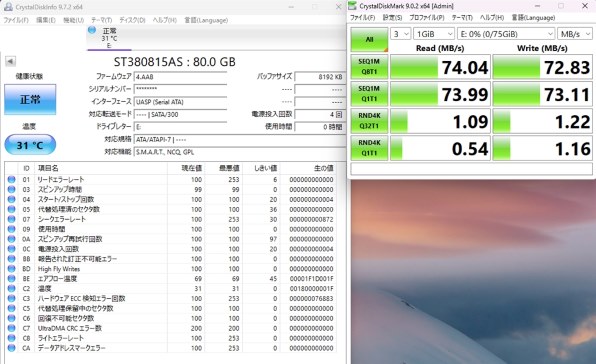Viewport: 596px width, 364px height.
Task: Open プロファイル menu in CrystalDiskMark
Action: pos(426,18)
